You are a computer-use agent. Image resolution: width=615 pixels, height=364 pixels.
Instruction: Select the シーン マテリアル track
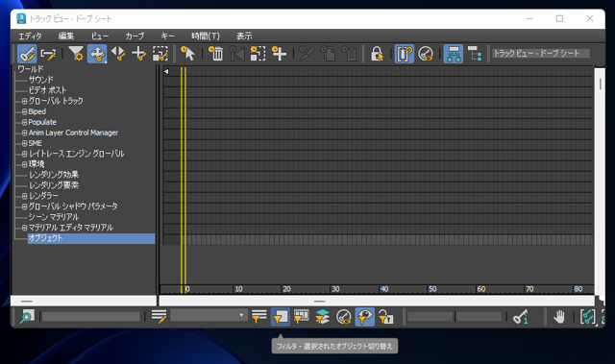click(54, 217)
